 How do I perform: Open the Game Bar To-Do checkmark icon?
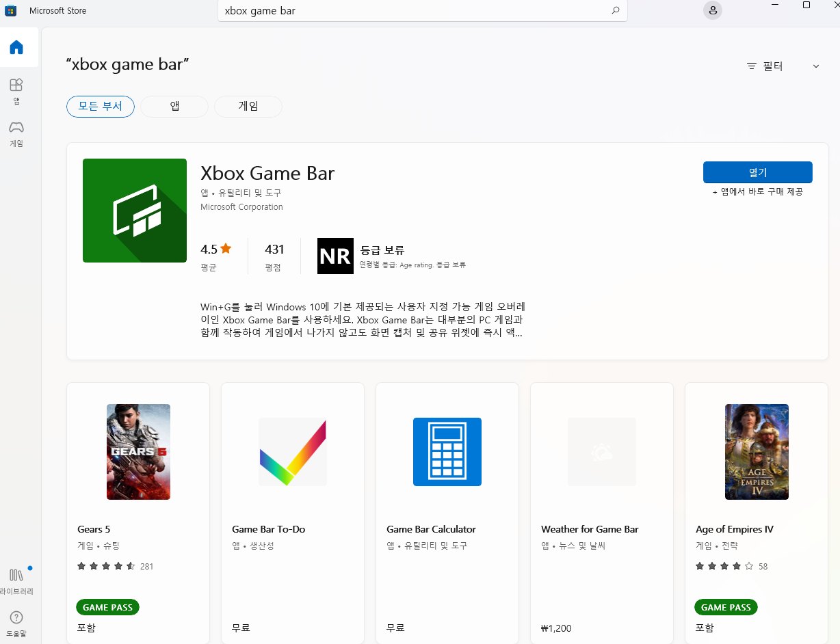(293, 452)
